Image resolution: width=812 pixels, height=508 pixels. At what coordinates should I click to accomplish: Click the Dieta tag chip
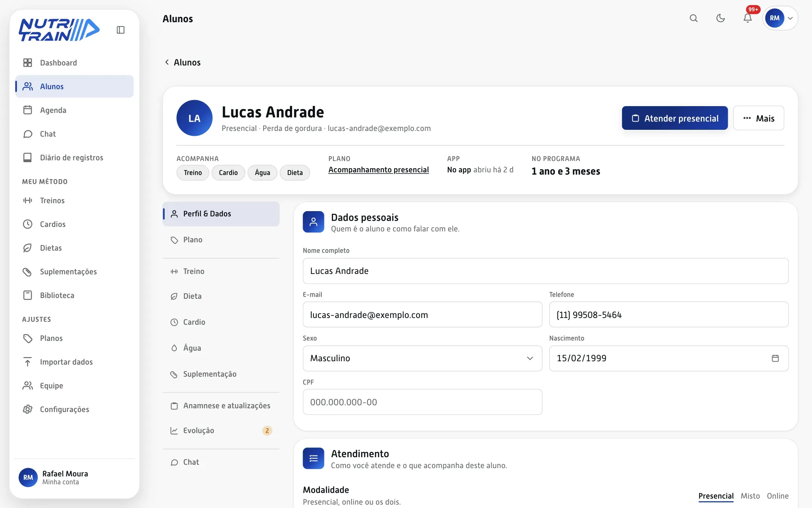295,173
